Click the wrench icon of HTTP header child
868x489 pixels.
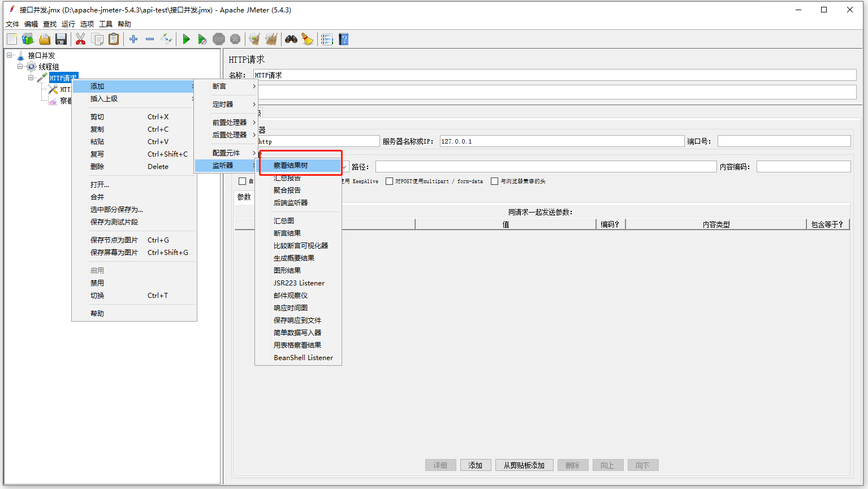(53, 89)
